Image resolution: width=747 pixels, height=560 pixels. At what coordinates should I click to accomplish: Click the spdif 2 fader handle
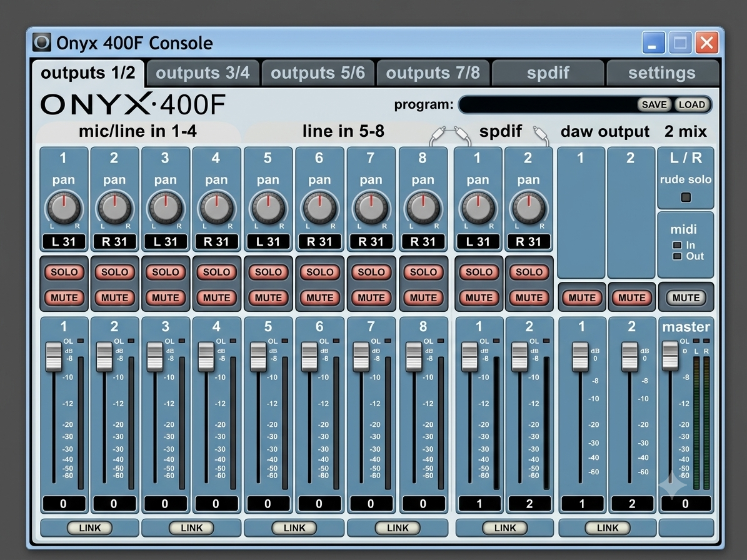[519, 356]
